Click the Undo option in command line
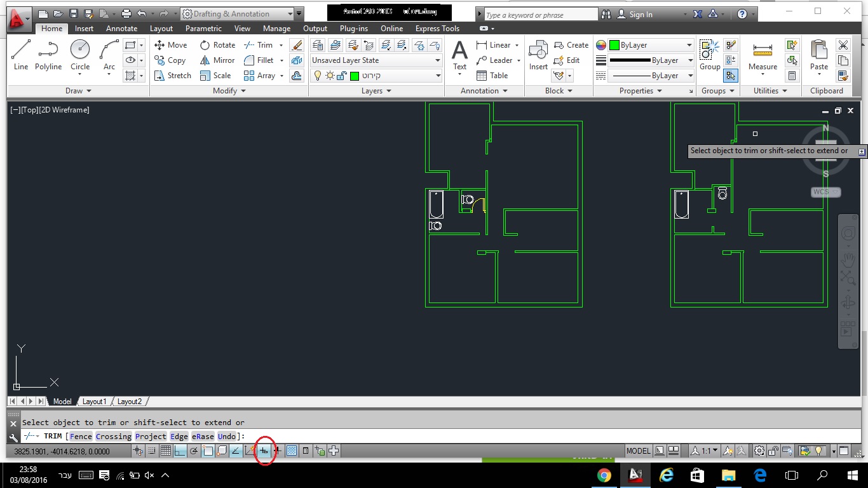 [226, 437]
